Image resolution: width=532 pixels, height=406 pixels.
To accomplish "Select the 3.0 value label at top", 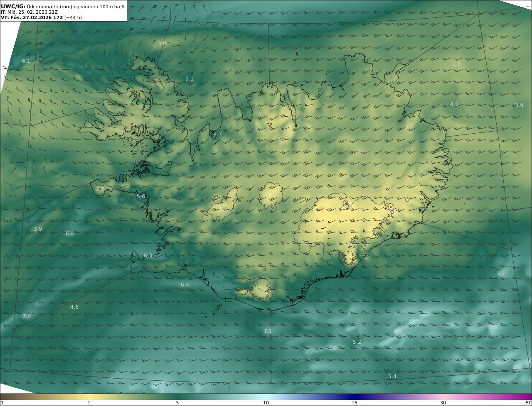I will point(162,43).
